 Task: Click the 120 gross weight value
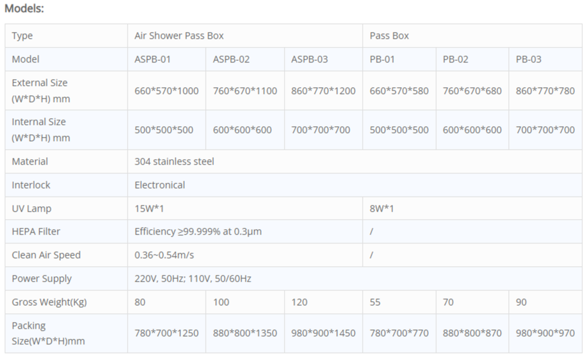pos(299,302)
